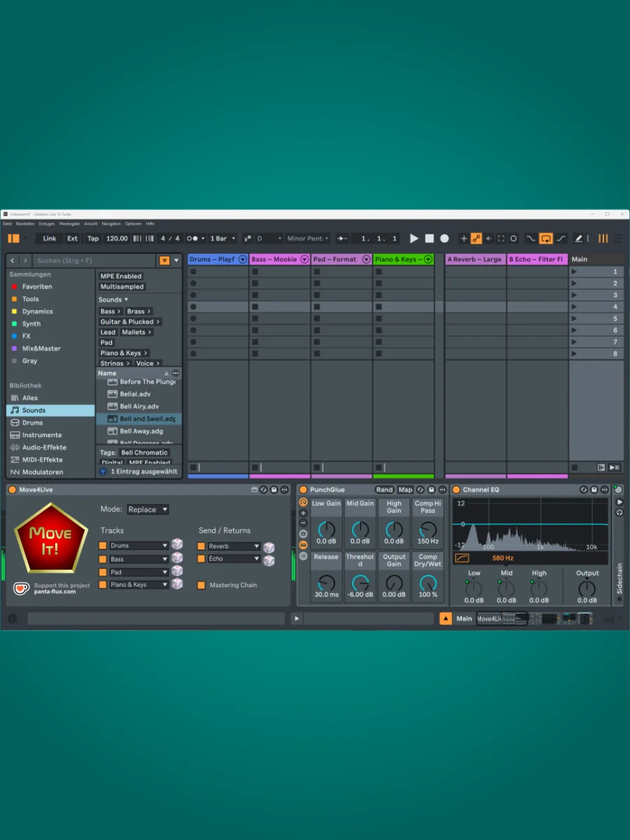Click the Move It! pentagon logo
Viewport: 630px width, 840px height.
click(x=50, y=539)
